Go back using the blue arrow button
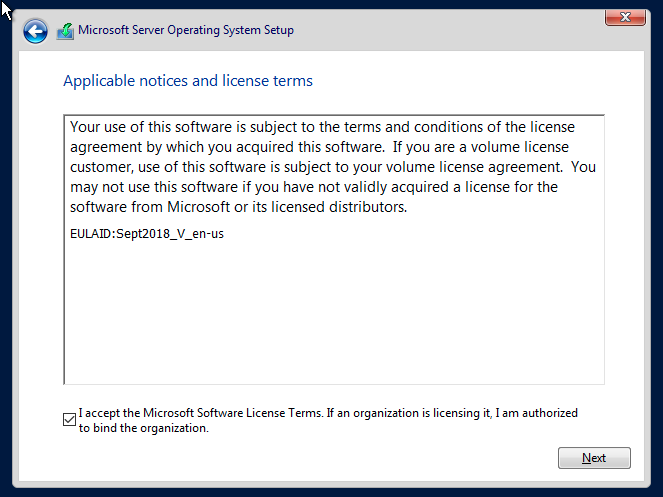Viewport: 663px width, 497px height. (x=35, y=31)
